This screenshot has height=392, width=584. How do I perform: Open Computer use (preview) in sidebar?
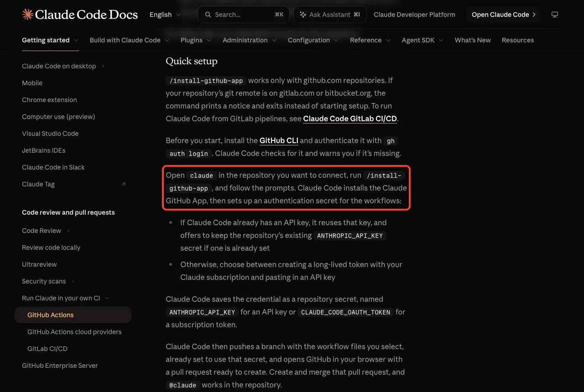click(58, 117)
